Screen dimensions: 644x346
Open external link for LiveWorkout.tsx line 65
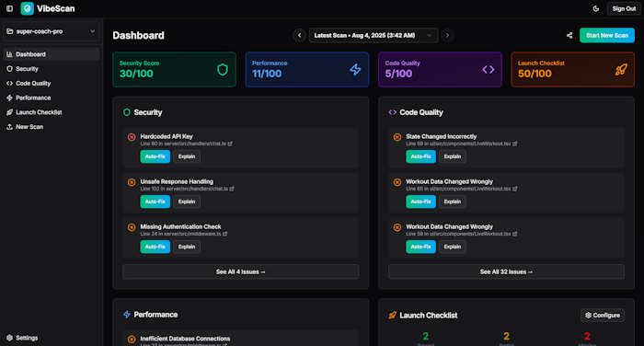515,189
